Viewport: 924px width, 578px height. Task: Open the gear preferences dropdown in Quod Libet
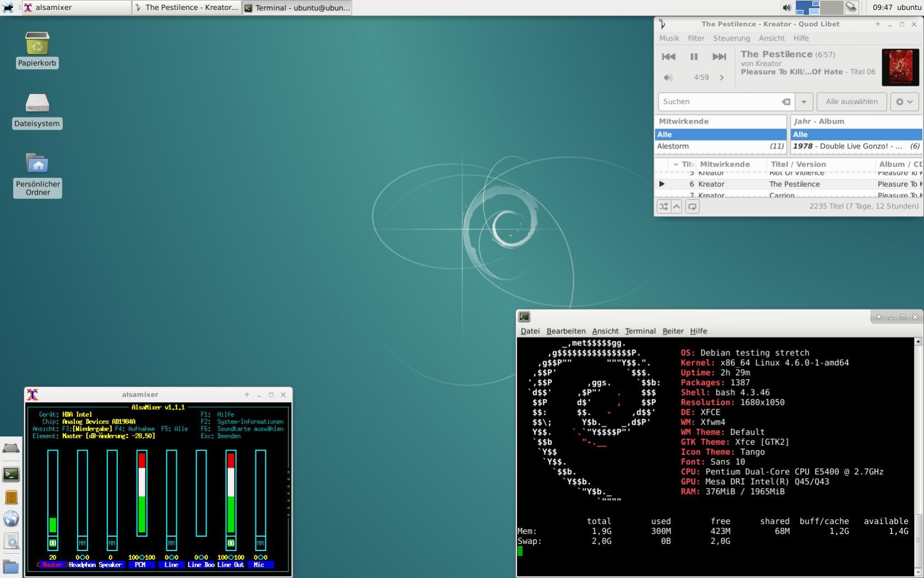pos(904,101)
